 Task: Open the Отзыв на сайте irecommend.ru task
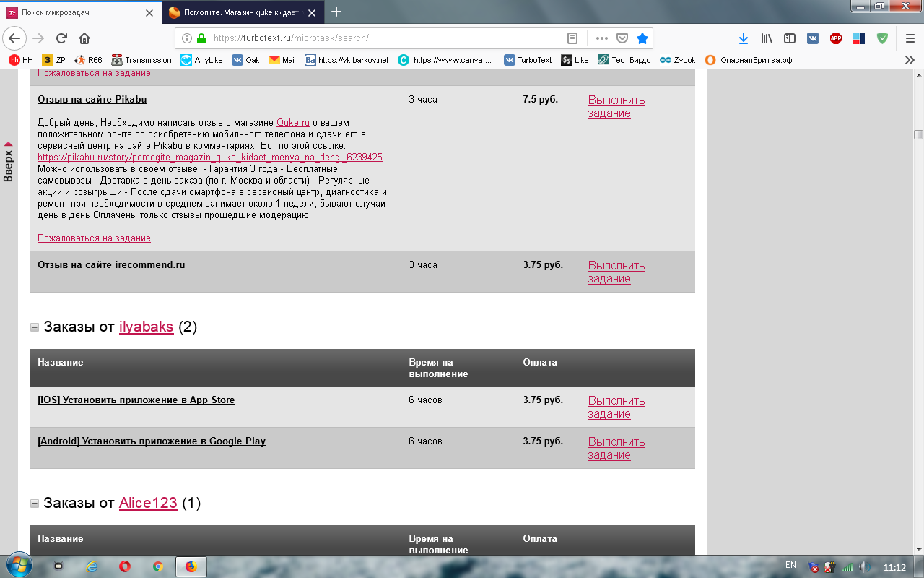pyautogui.click(x=111, y=264)
